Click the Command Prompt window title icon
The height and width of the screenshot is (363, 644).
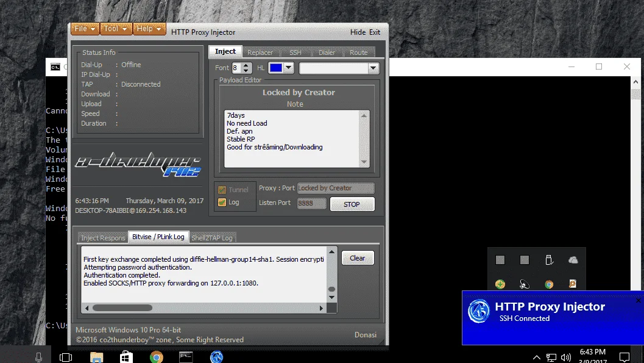[x=55, y=67]
